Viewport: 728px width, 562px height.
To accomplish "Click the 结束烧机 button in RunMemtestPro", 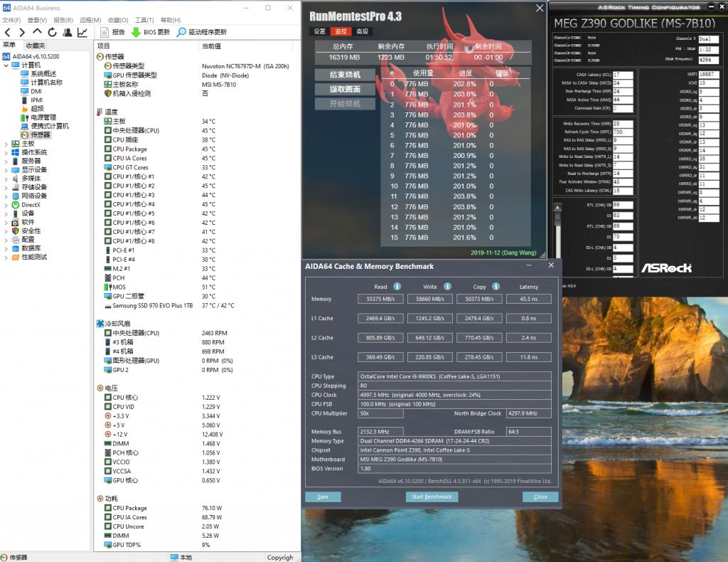I will coord(345,75).
